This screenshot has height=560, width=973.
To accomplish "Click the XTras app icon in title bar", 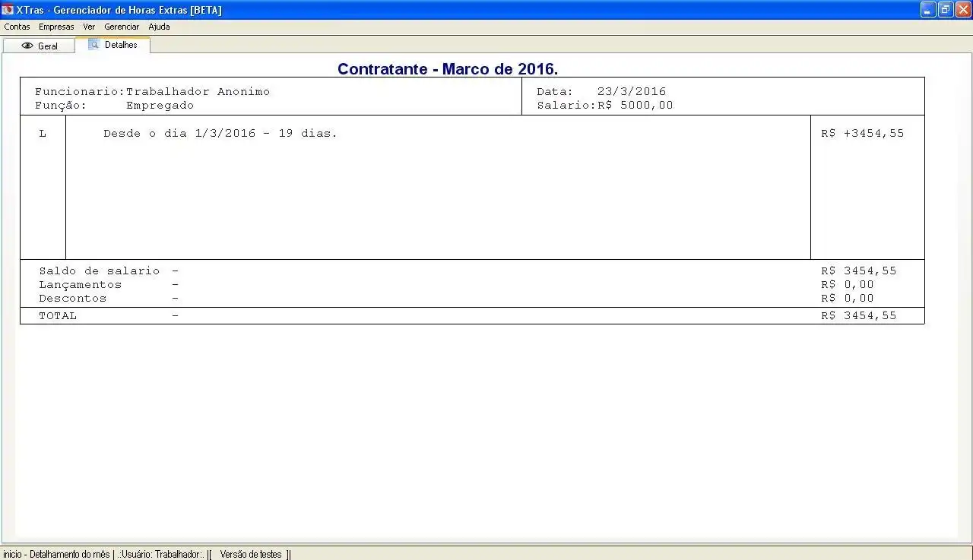I will (8, 10).
